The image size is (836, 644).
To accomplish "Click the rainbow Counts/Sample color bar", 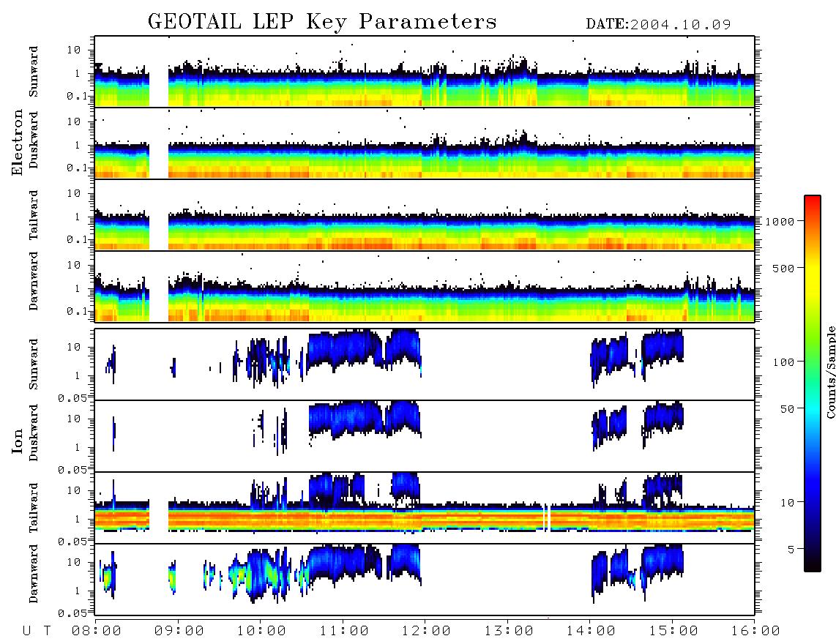I will (x=813, y=383).
